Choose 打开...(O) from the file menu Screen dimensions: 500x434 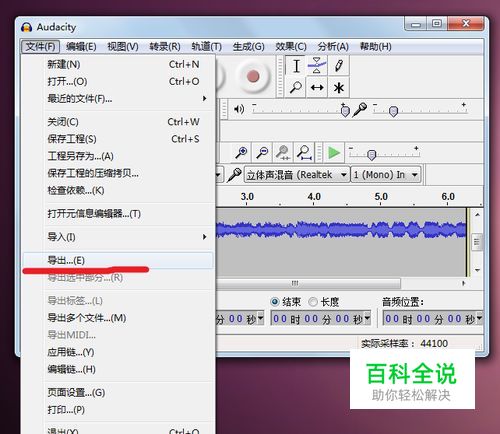[118, 81]
